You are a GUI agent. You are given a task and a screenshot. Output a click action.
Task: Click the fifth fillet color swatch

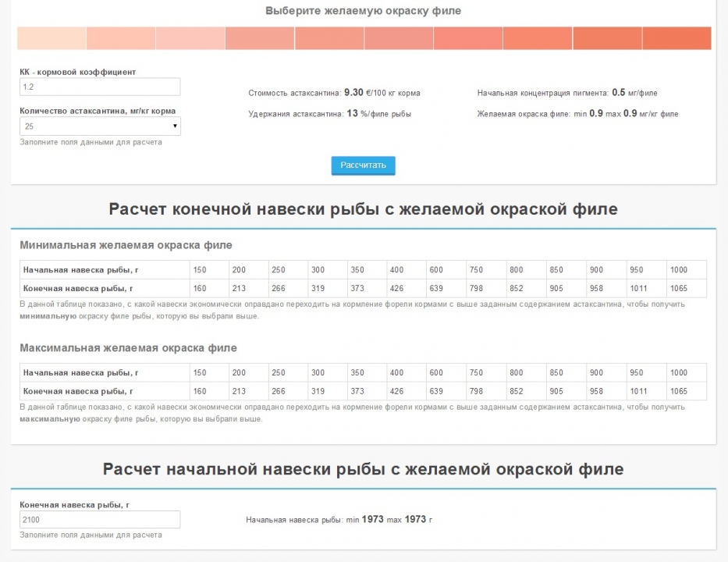pyautogui.click(x=329, y=38)
